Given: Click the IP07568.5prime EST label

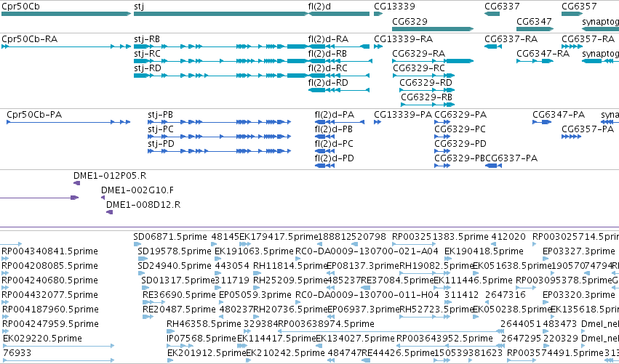Looking at the screenshot, I should 201,339.
